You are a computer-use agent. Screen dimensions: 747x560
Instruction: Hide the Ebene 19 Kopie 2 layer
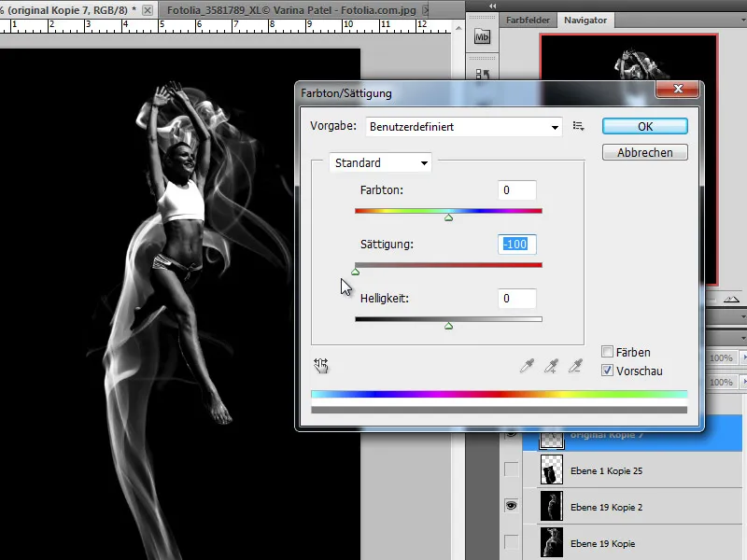[x=511, y=505]
